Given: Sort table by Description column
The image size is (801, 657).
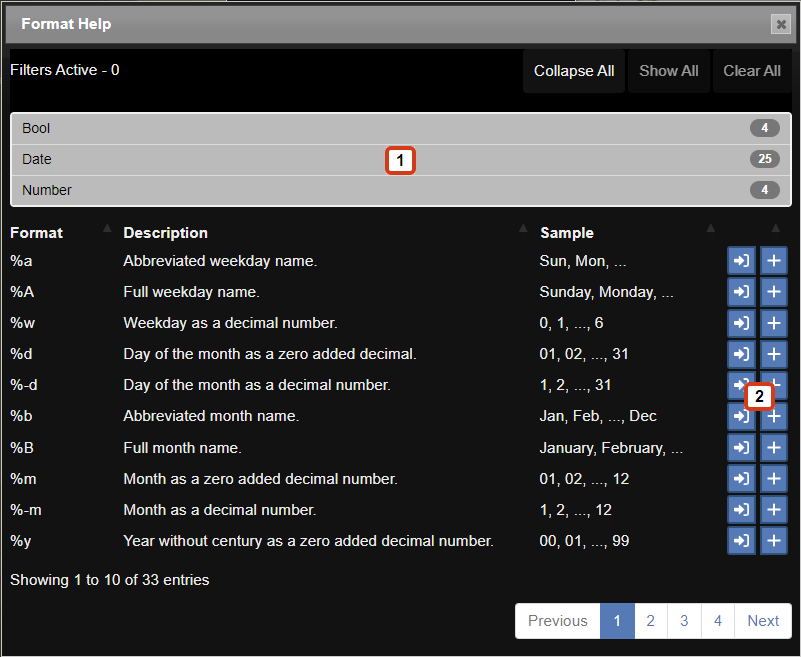Looking at the screenshot, I should pyautogui.click(x=166, y=232).
